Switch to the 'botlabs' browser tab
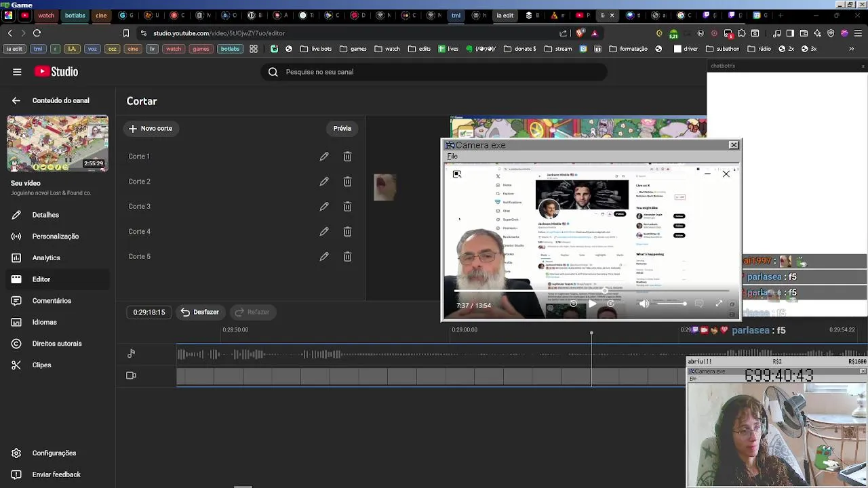 tap(75, 15)
